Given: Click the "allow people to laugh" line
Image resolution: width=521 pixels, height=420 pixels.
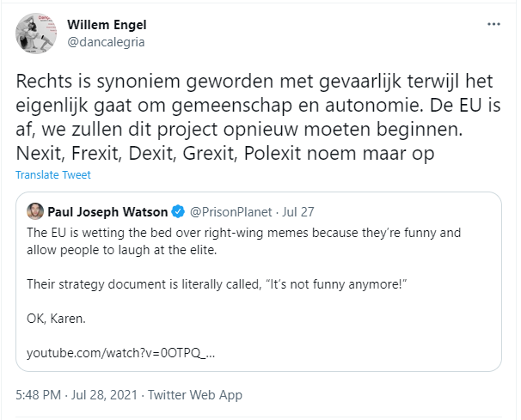Looking at the screenshot, I should [x=122, y=250].
